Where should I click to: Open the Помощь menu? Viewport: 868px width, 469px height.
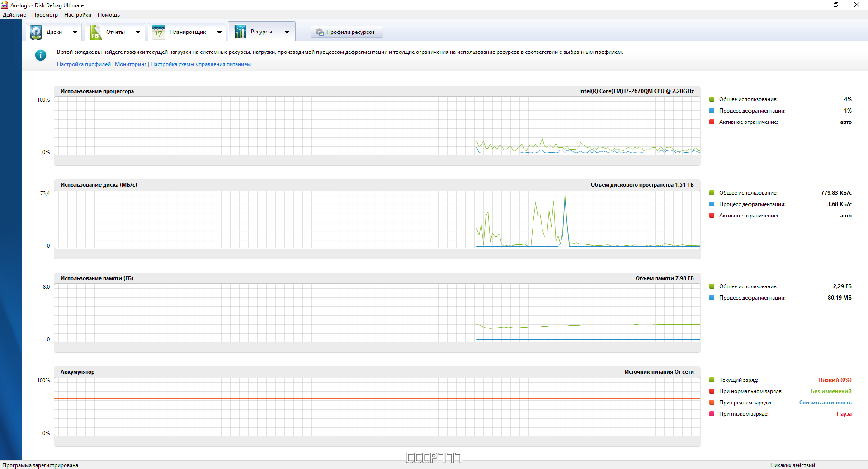(x=108, y=15)
